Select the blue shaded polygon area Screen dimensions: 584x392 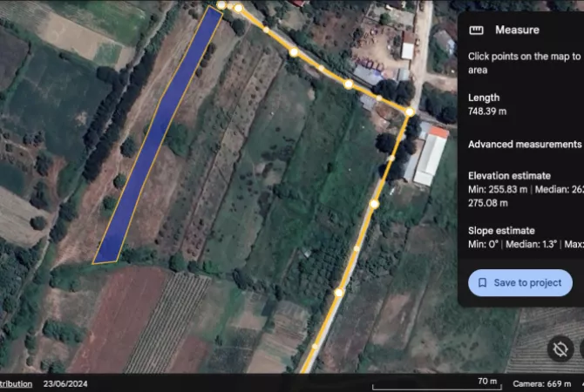[x=157, y=139]
